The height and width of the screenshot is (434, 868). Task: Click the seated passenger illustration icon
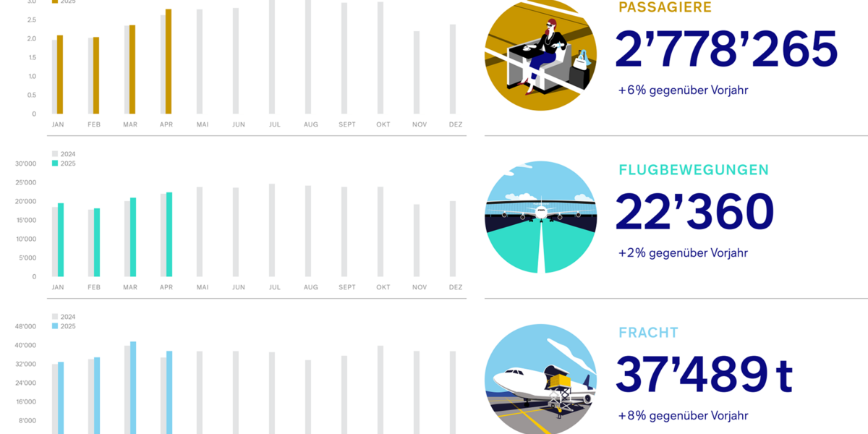pos(540,56)
